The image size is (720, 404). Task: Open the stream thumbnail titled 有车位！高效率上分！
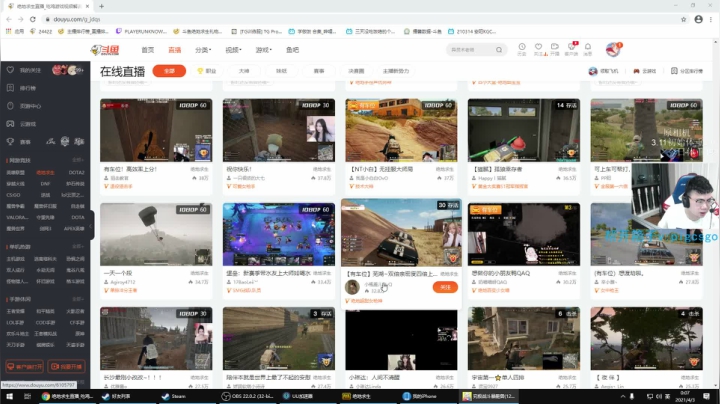click(x=156, y=130)
